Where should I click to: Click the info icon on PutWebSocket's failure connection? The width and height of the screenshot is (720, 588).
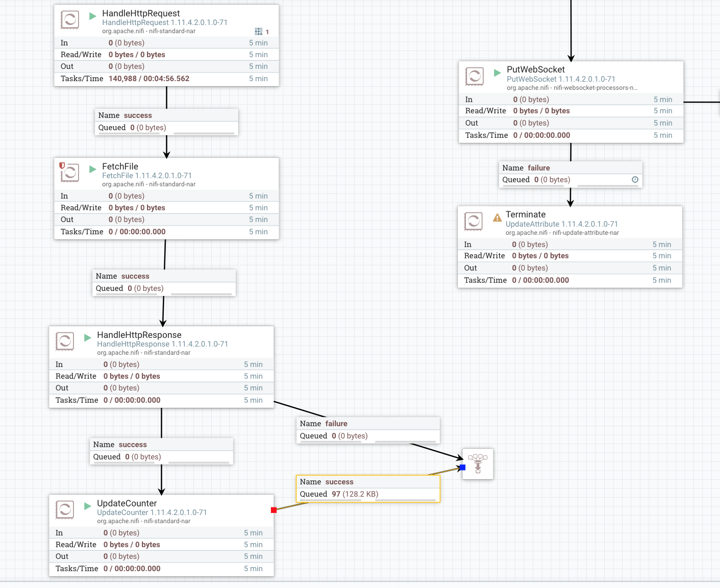[x=635, y=179]
